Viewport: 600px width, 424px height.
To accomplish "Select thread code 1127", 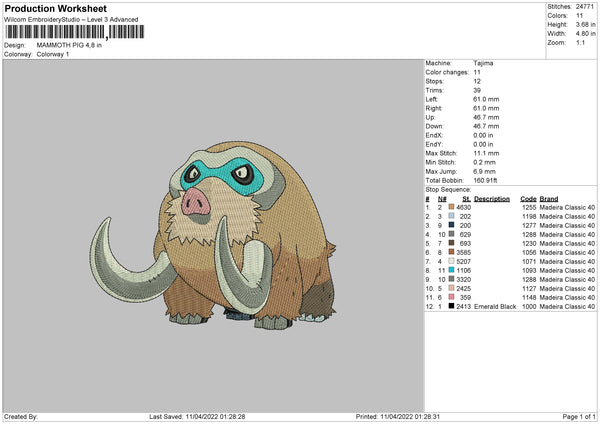I will 529,289.
